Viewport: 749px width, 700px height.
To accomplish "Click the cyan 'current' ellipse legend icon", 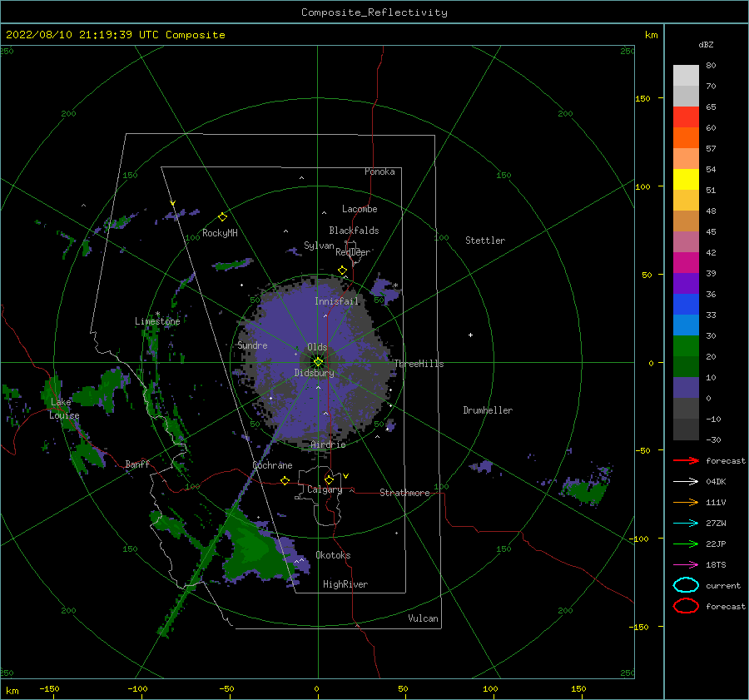I will (x=686, y=585).
